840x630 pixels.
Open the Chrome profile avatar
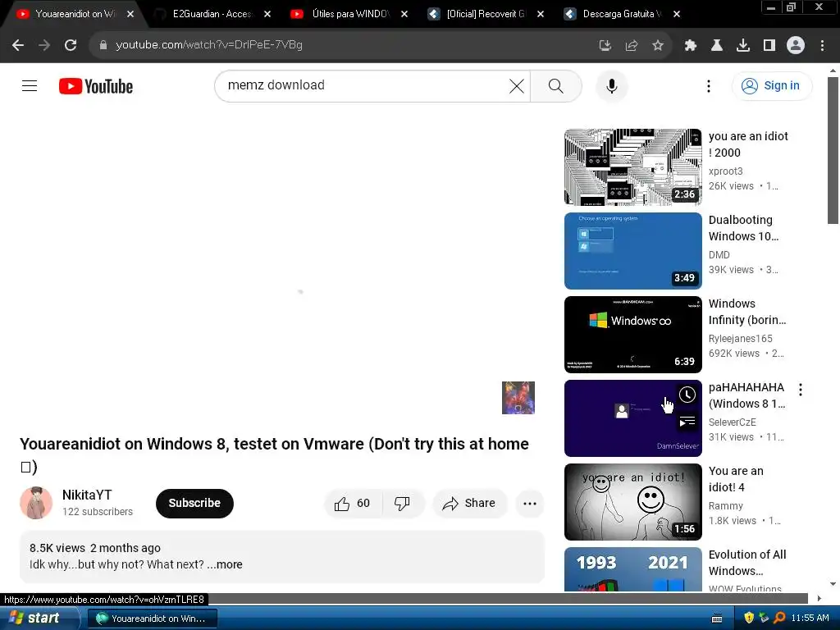click(796, 46)
